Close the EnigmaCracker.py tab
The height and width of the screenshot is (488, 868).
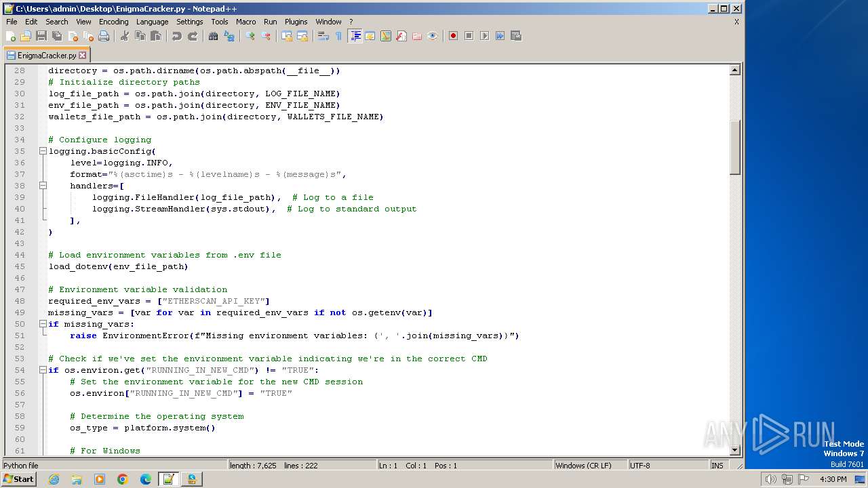point(83,56)
